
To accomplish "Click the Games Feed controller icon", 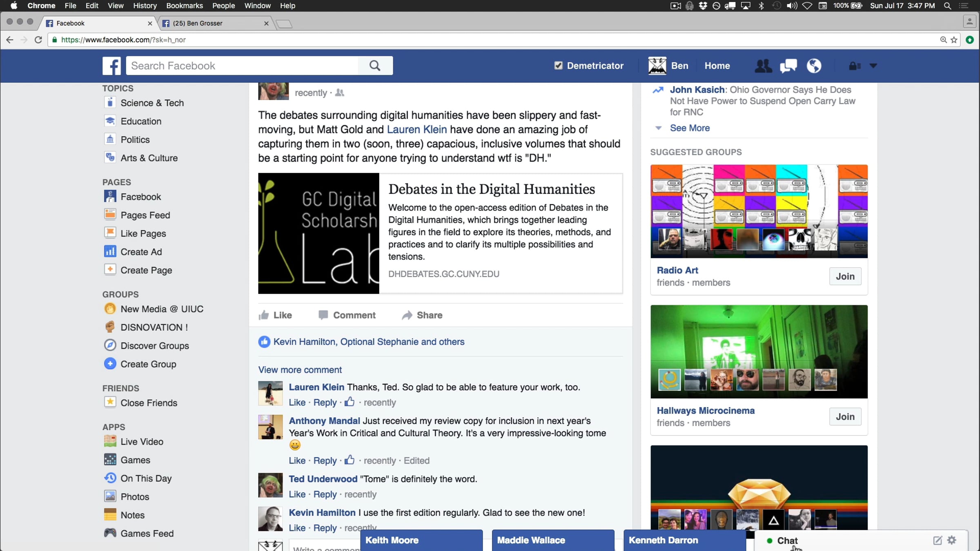I will tap(110, 533).
